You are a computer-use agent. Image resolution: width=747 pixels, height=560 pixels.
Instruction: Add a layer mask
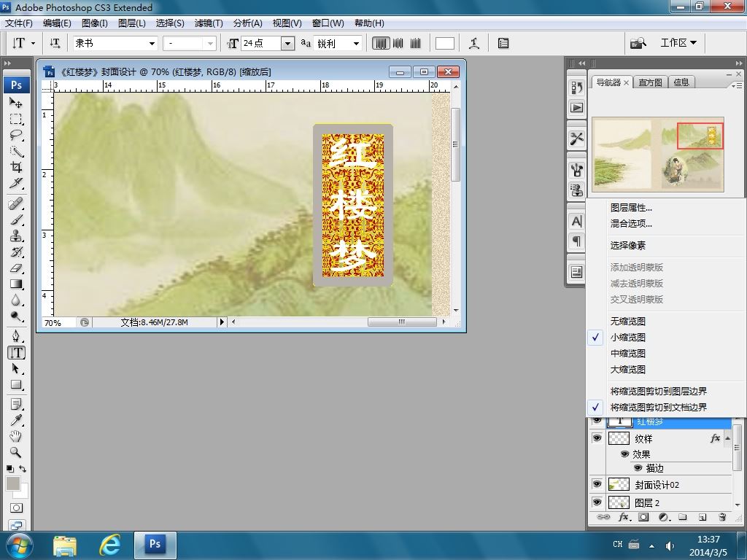point(643,517)
